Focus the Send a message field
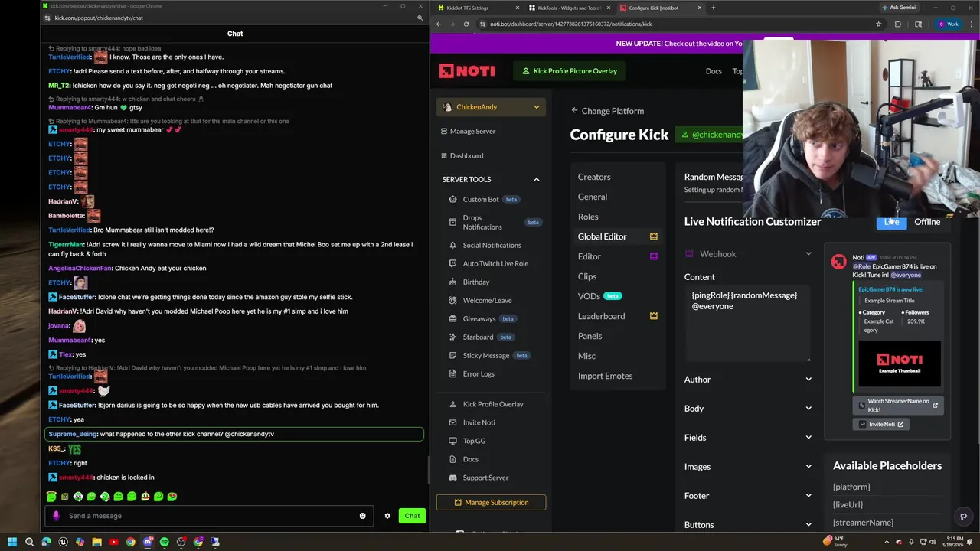980x551 pixels. [211, 516]
